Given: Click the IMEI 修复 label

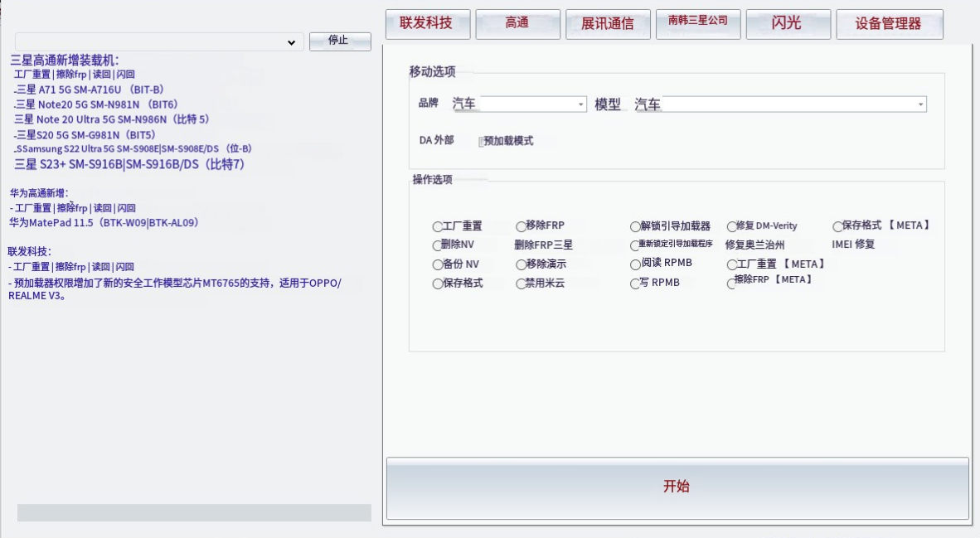Looking at the screenshot, I should tap(853, 245).
